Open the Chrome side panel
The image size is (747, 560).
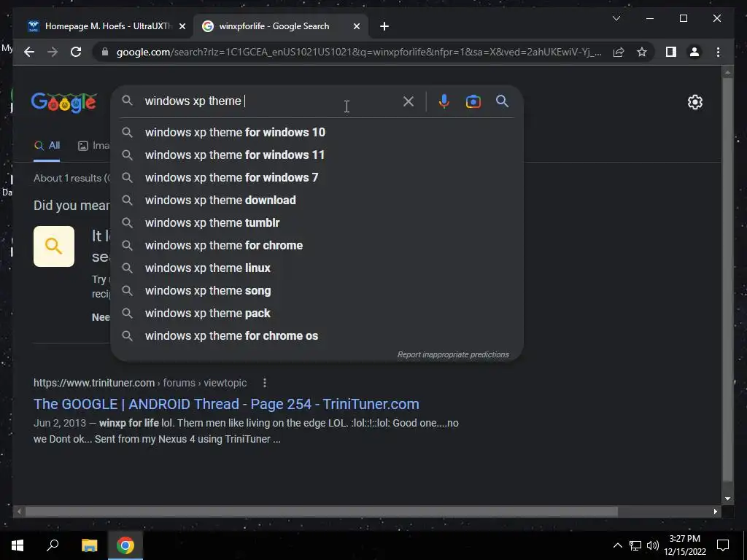coord(671,52)
